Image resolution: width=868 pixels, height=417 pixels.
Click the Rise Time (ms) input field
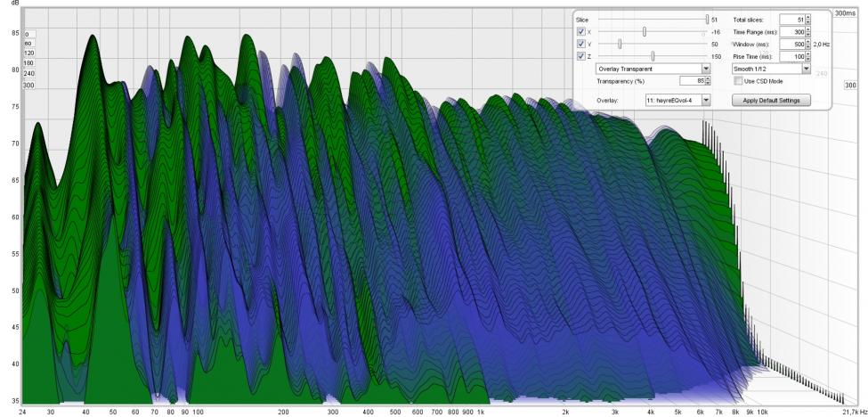(792, 56)
